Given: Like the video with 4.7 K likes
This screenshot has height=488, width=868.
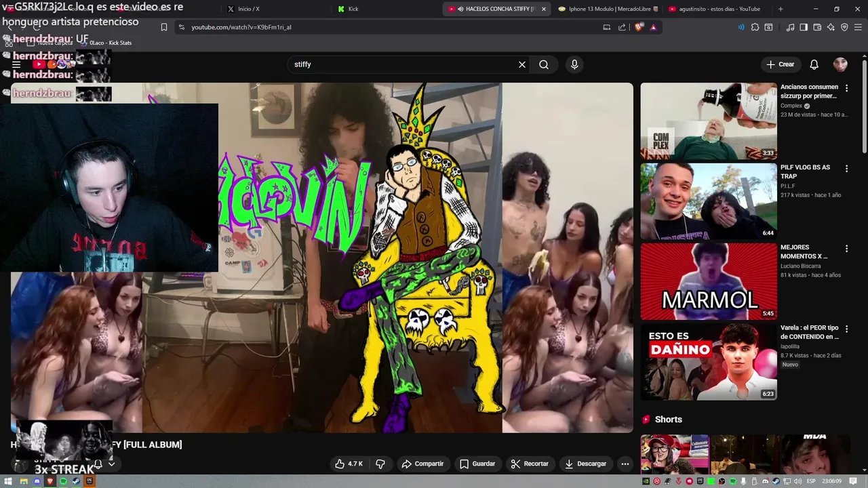Looking at the screenshot, I should [x=349, y=464].
